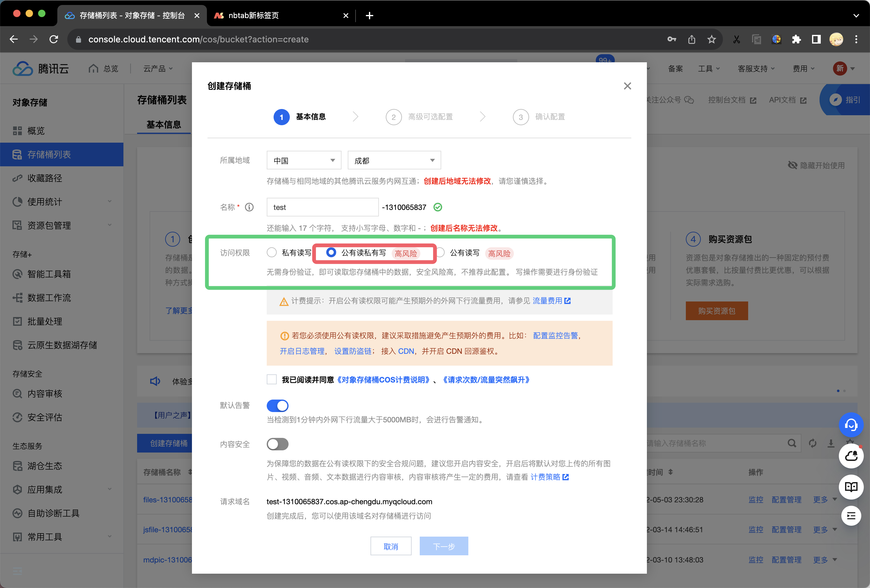Image resolution: width=870 pixels, height=588 pixels.
Task: Open 配置监控告警 link
Action: tap(556, 335)
